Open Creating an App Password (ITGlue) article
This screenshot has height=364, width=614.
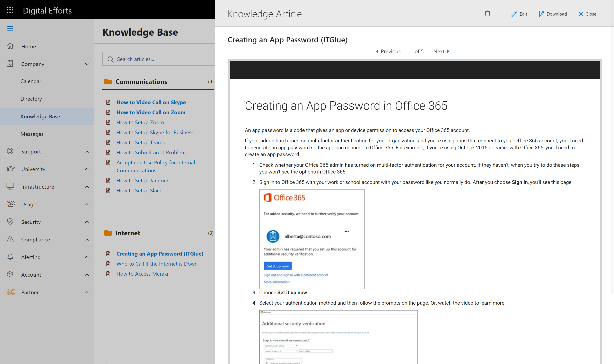point(160,254)
